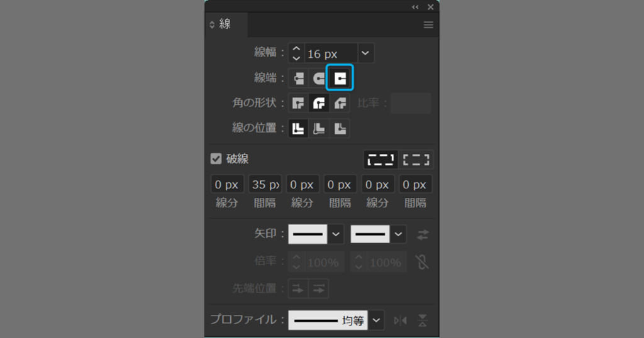Select the projecting cap line end icon
This screenshot has height=338, width=644.
tap(340, 78)
